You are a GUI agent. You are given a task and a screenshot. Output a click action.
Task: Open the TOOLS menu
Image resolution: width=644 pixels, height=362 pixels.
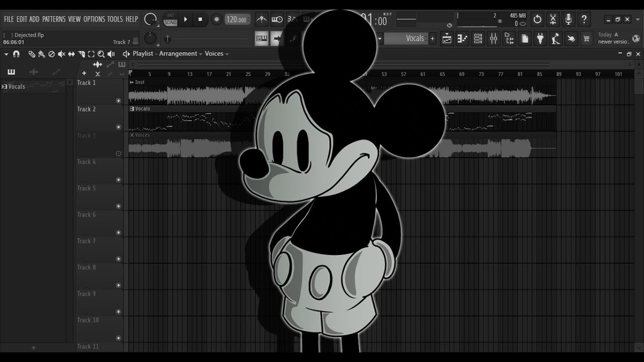[115, 19]
